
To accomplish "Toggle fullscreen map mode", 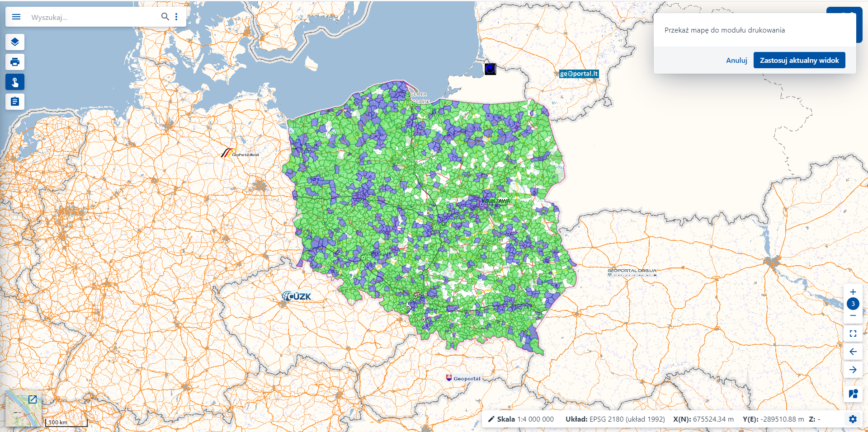I will [x=853, y=333].
